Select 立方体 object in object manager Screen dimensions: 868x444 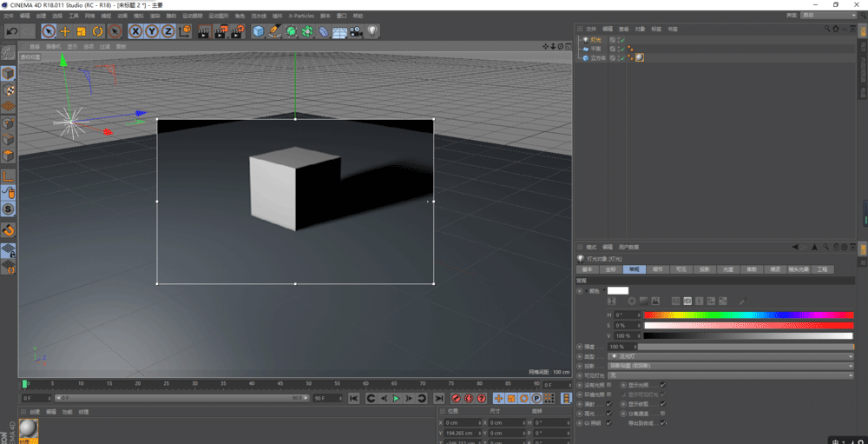click(597, 57)
